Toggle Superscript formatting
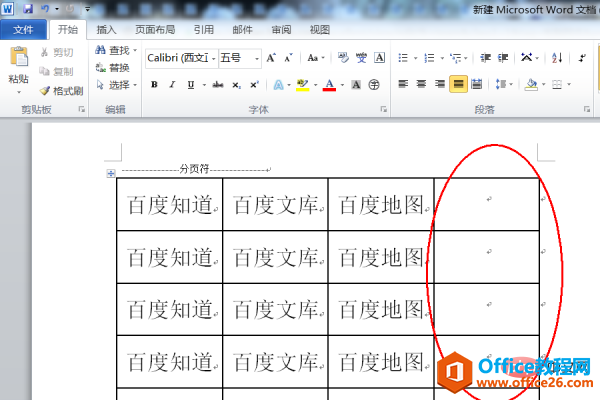Viewport: 600px width, 400px height. [x=254, y=85]
